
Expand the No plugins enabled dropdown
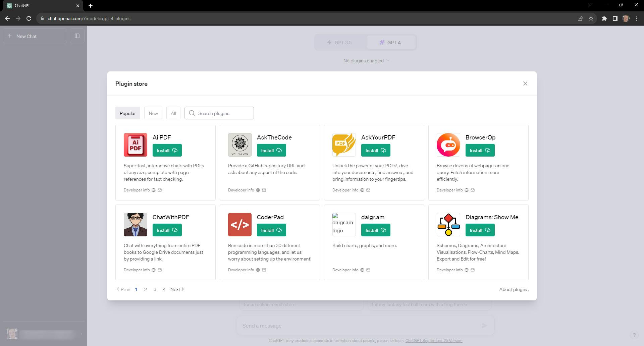366,61
